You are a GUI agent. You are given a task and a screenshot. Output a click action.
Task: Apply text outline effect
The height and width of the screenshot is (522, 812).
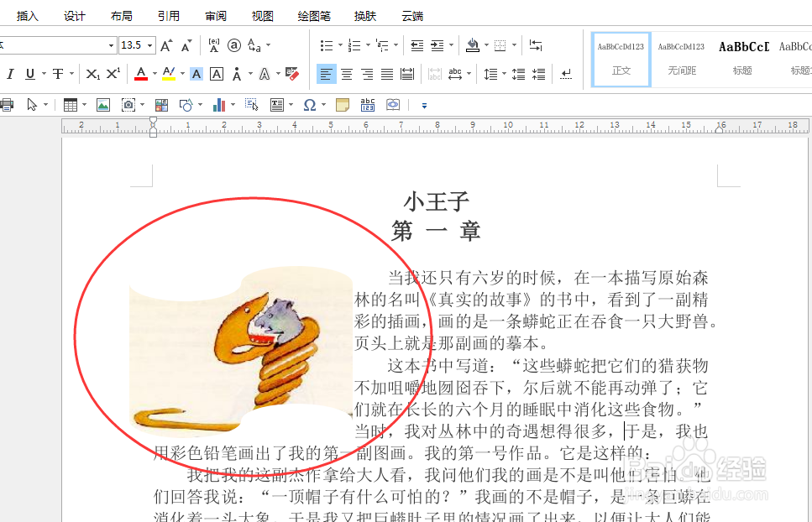[x=265, y=74]
